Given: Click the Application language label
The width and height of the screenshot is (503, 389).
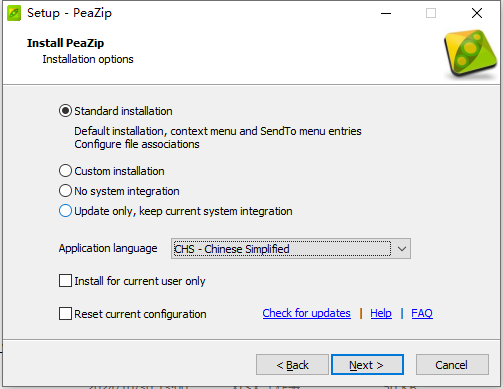Looking at the screenshot, I should (108, 248).
